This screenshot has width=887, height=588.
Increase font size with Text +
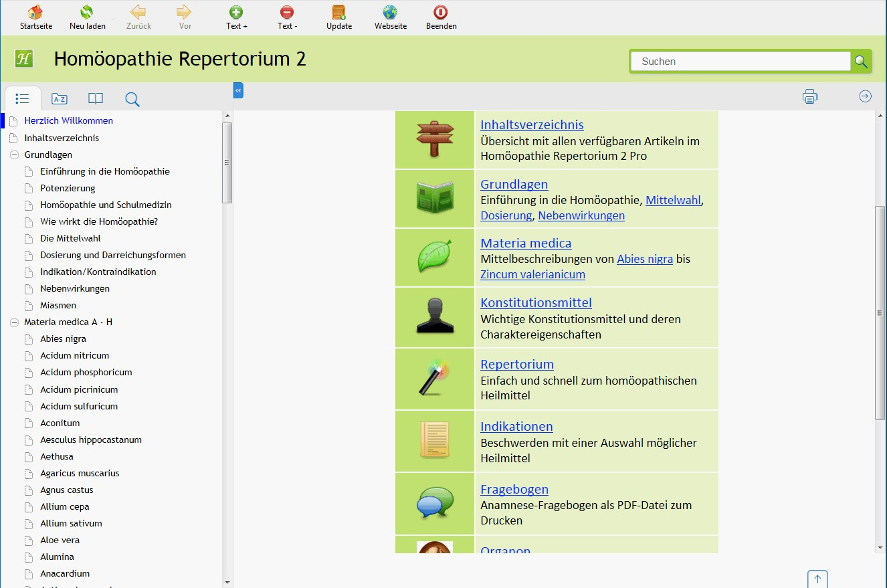click(236, 17)
